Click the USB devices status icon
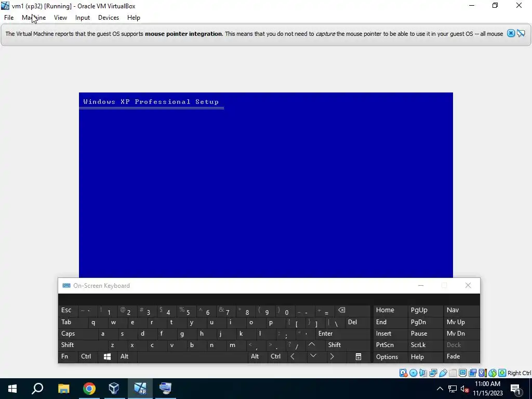The width and height of the screenshot is (532, 399). click(443, 373)
